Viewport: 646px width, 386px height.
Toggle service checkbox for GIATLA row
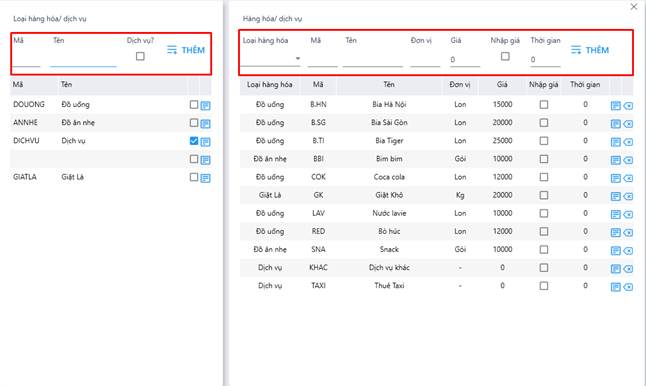point(194,177)
